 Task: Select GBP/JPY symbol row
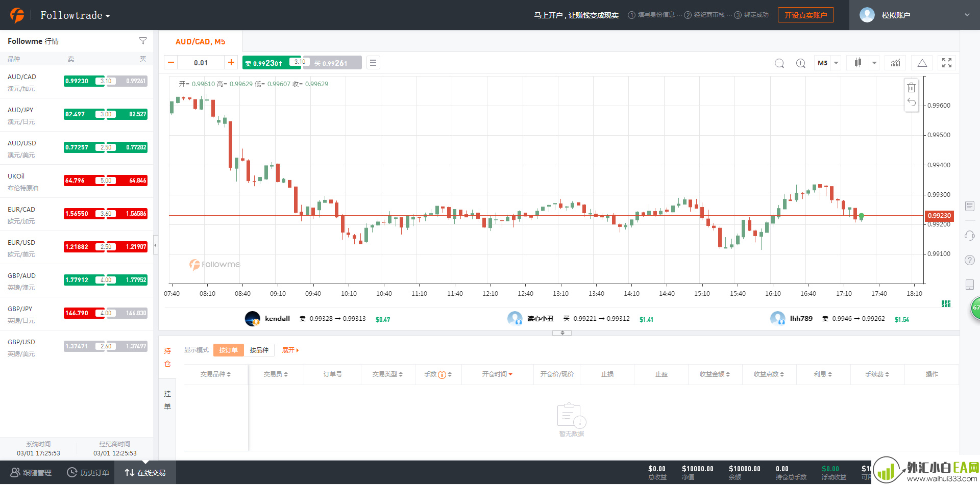pyautogui.click(x=77, y=314)
